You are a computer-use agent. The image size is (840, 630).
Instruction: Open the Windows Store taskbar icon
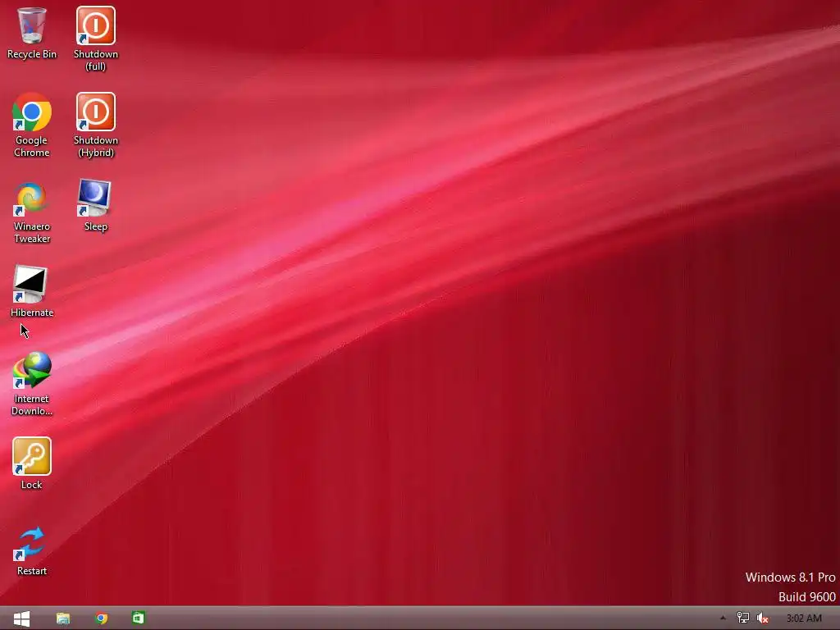[138, 619]
